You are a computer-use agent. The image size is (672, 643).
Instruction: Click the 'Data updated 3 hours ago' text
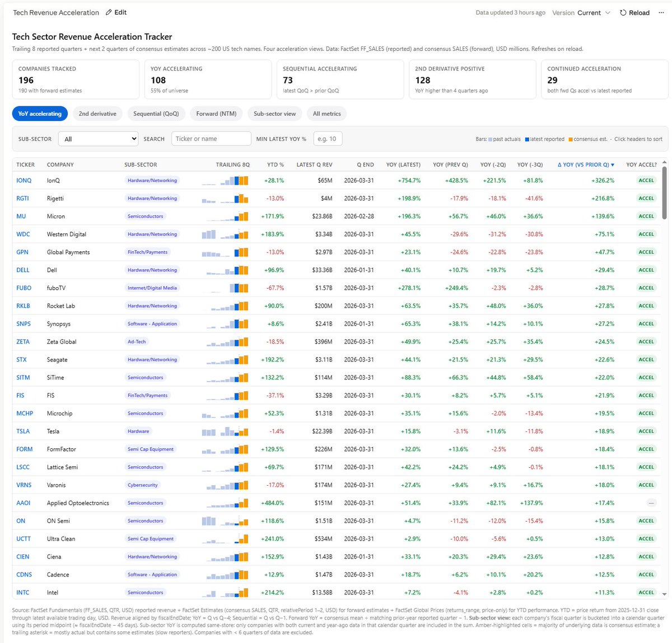coord(510,13)
